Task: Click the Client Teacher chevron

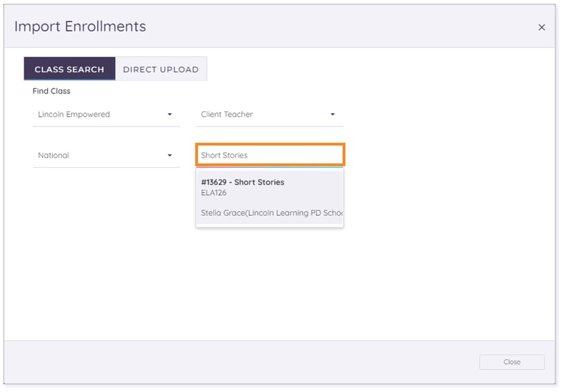Action: pyautogui.click(x=333, y=114)
